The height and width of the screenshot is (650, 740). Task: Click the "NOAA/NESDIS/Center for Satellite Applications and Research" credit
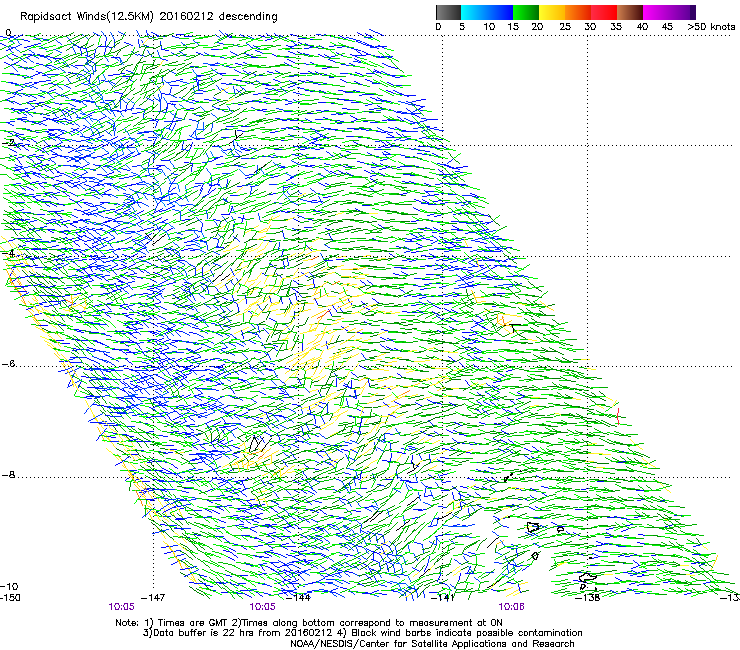pos(432,644)
